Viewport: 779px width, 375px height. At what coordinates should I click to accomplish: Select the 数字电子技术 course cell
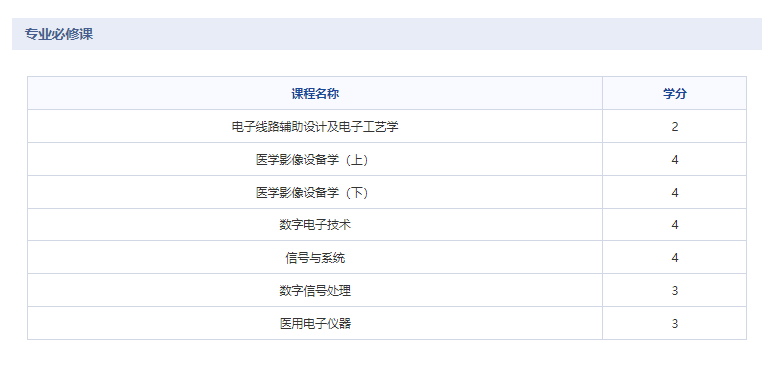coord(315,225)
